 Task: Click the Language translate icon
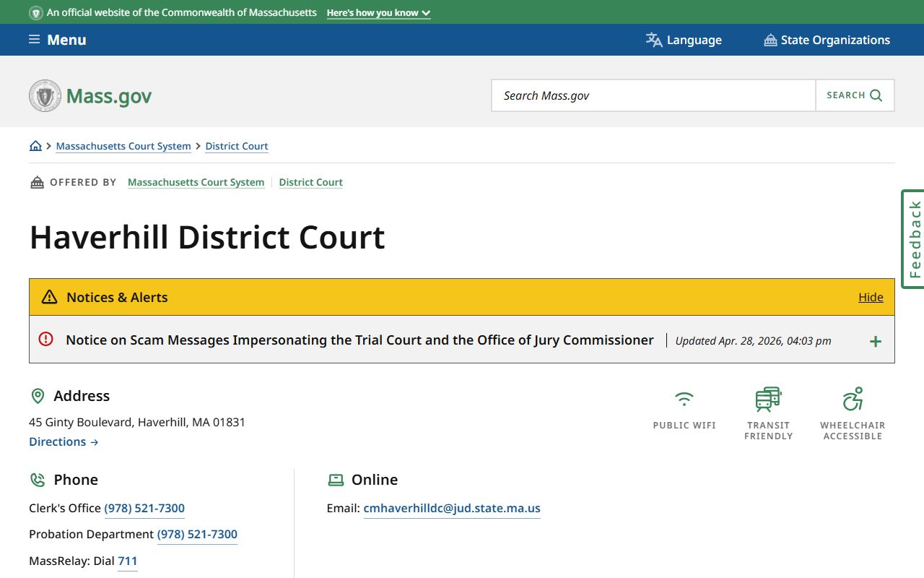(654, 40)
